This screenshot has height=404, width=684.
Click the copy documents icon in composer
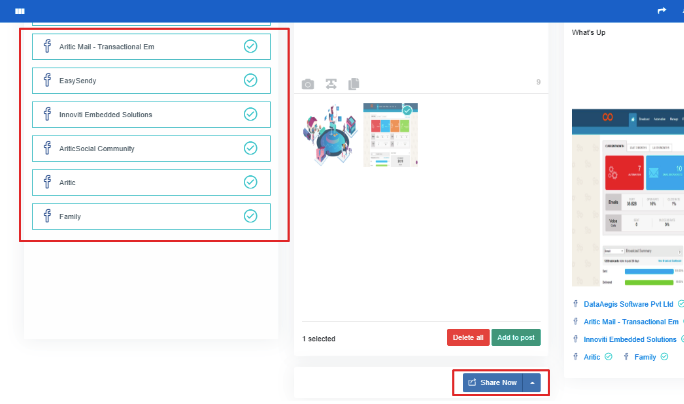[354, 84]
